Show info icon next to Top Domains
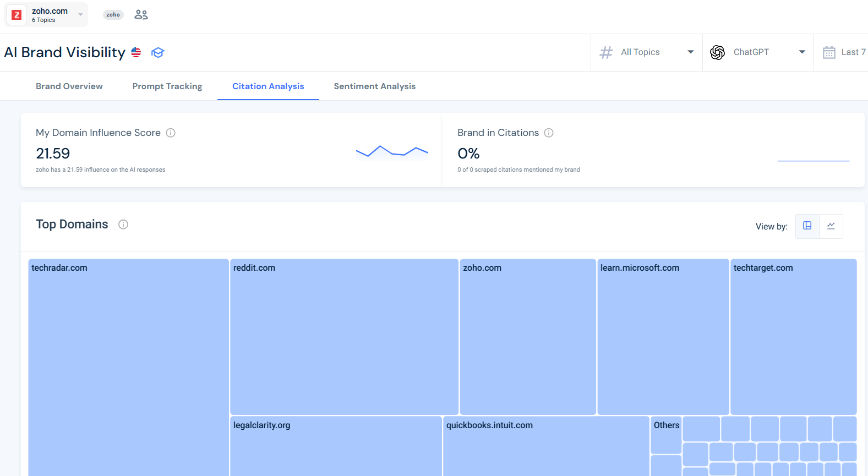This screenshot has width=868, height=476. [x=123, y=225]
